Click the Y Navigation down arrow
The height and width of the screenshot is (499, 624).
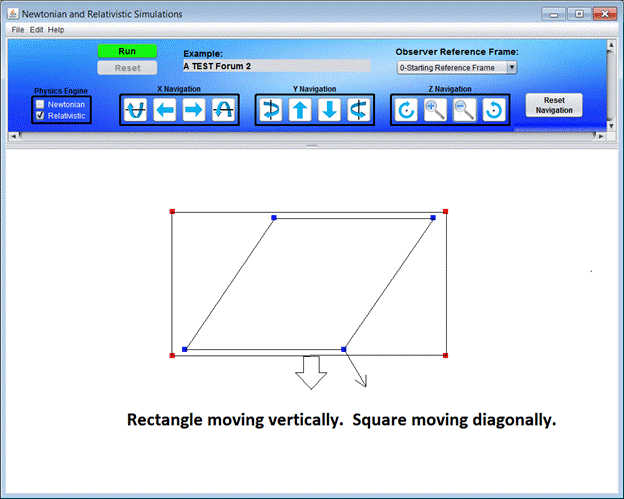pos(329,110)
